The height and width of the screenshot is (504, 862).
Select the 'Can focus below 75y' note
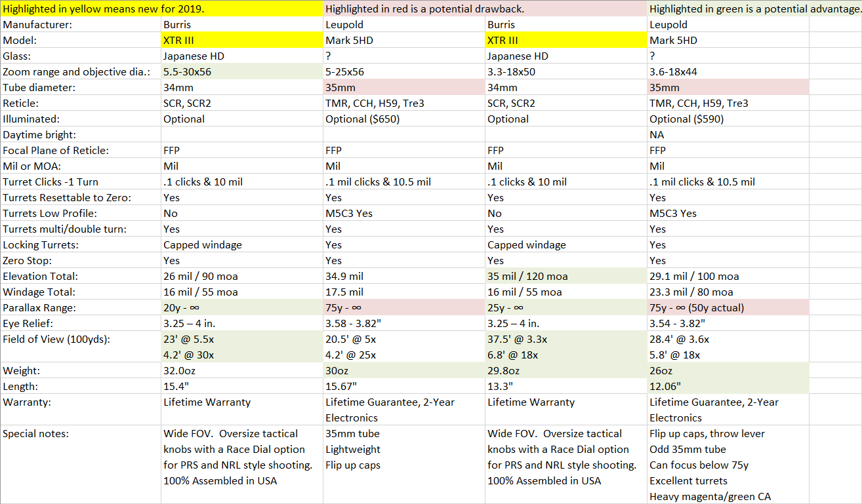[x=699, y=465]
